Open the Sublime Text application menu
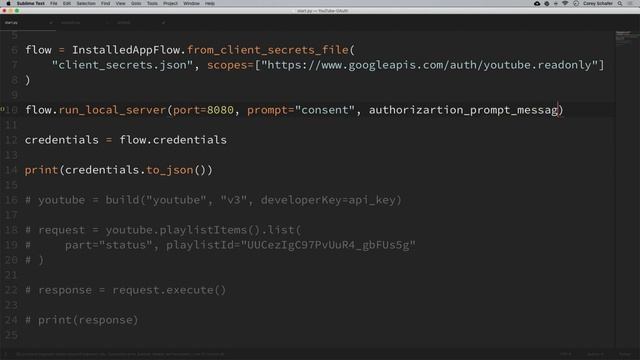Image resolution: width=640 pixels, height=360 pixels. [31, 3]
